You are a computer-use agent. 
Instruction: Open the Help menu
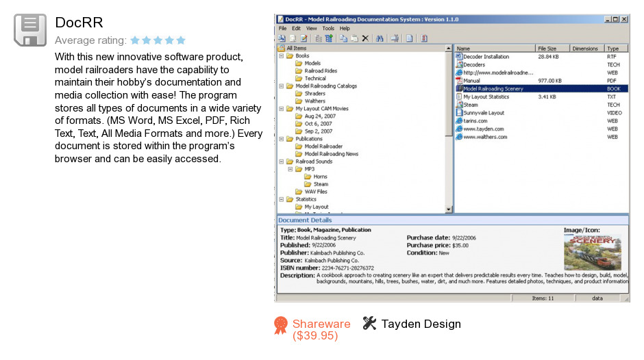point(345,28)
